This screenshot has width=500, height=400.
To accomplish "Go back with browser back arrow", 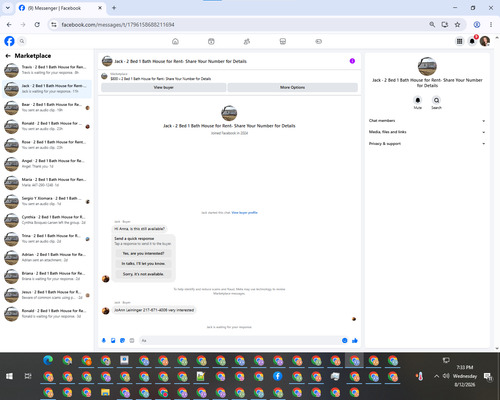I will [x=9, y=25].
